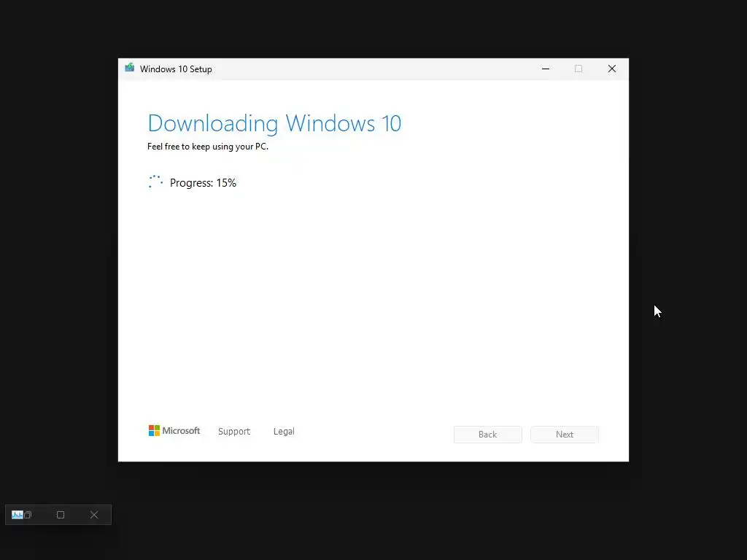
Task: Open the Legal link
Action: pos(284,432)
